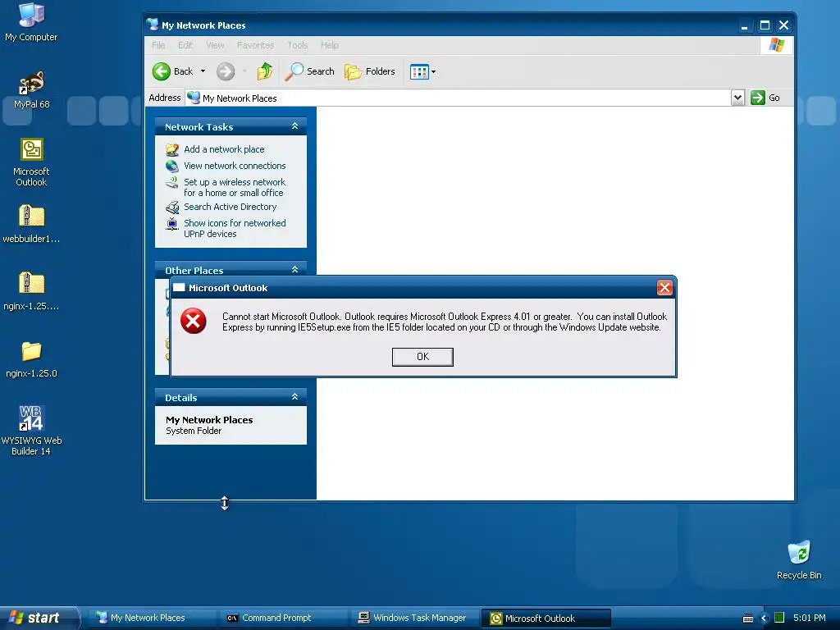The image size is (840, 630).
Task: Click the Search Active Directory icon
Action: (172, 208)
